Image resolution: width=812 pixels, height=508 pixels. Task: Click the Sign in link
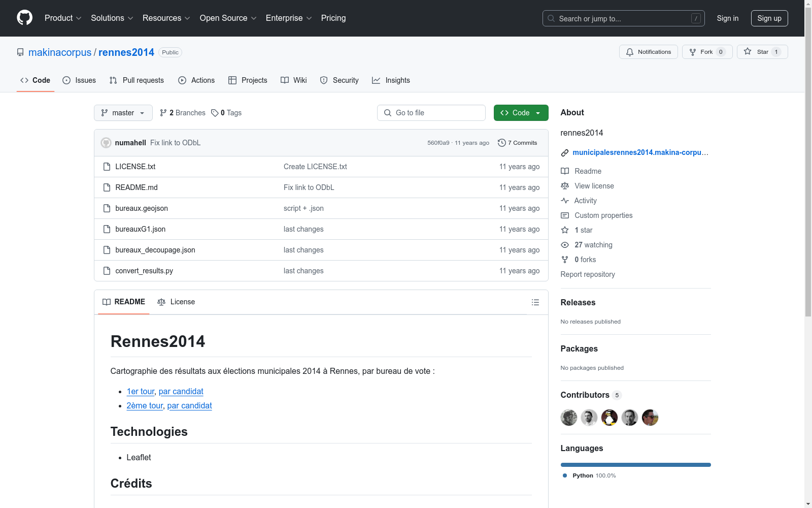[728, 18]
